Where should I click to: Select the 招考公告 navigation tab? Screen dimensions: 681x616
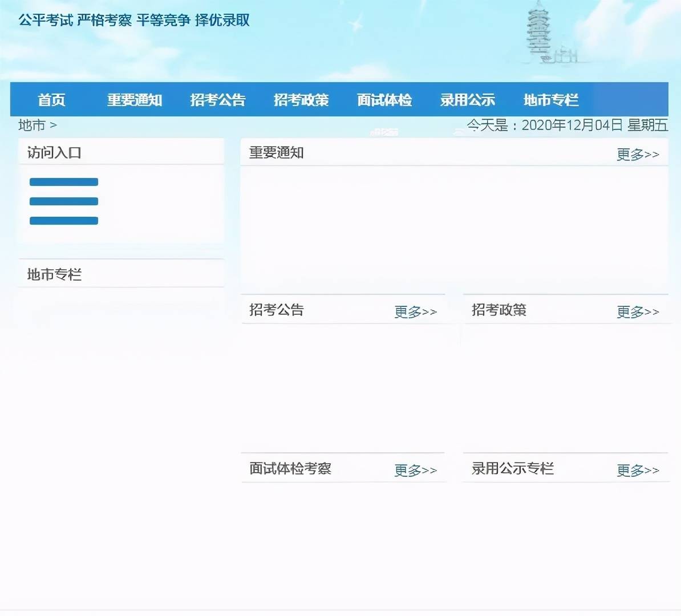pos(218,100)
